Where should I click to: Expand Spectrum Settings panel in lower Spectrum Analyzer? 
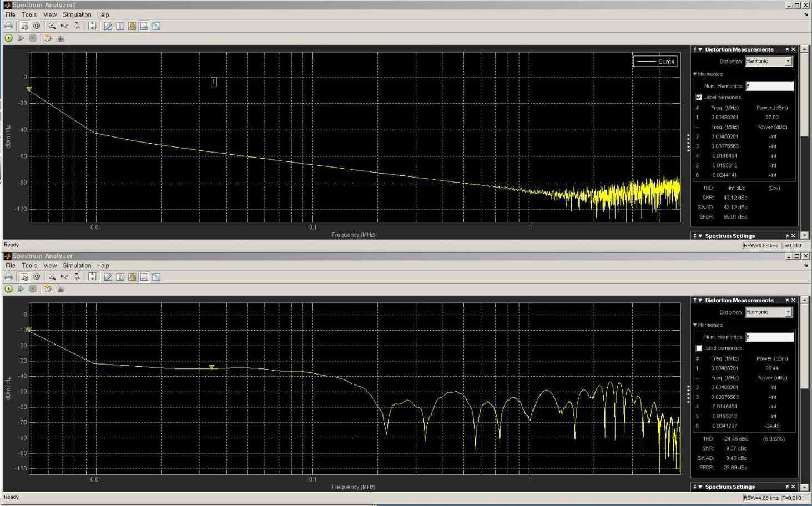(700, 487)
